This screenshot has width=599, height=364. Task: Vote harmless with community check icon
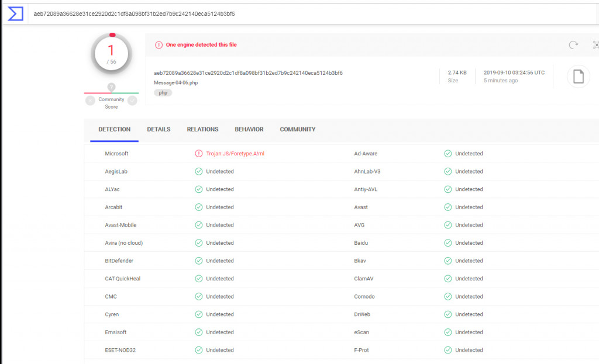click(x=132, y=100)
